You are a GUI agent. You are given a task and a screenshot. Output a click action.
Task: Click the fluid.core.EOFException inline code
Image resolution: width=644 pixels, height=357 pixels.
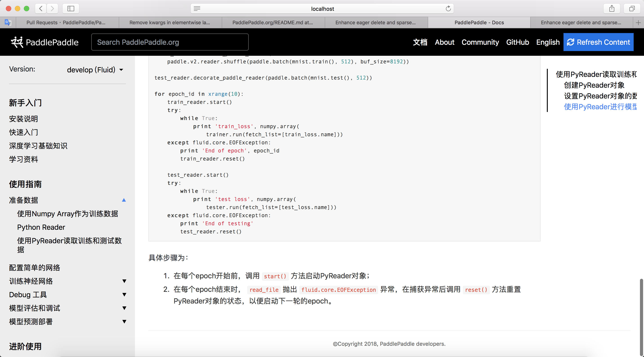[338, 290]
